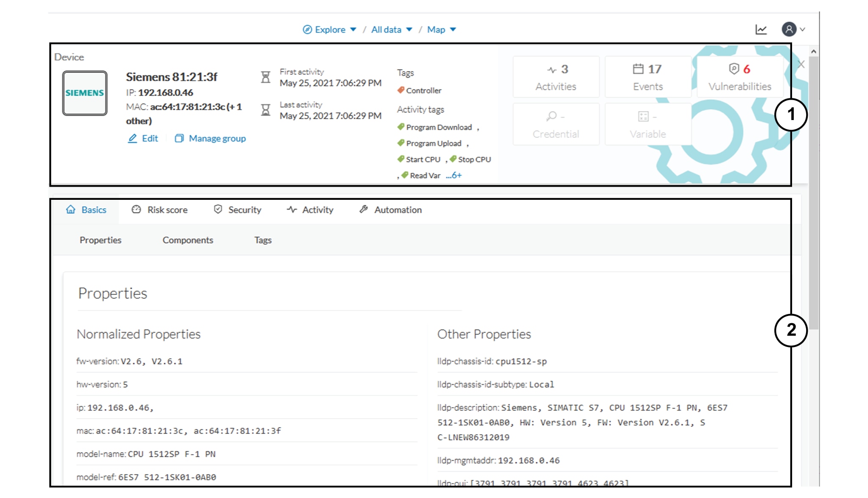Switch to the Automation tab
This screenshot has height=498, width=868.
tap(390, 210)
